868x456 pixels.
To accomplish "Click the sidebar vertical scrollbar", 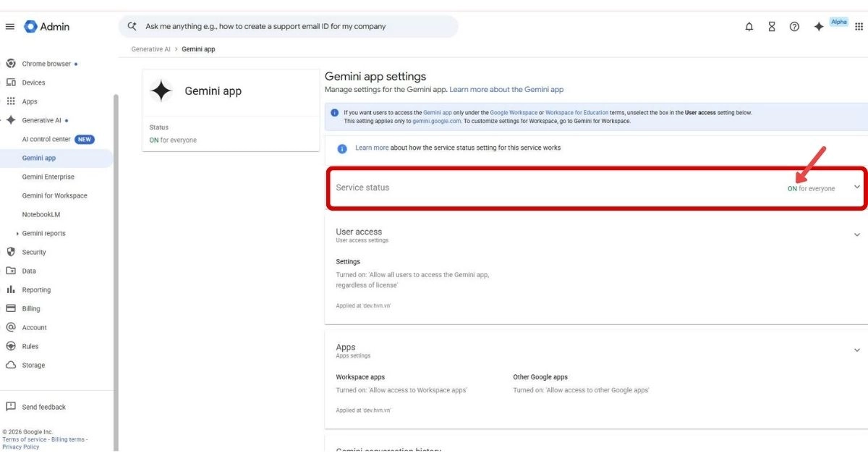I will coord(115,271).
